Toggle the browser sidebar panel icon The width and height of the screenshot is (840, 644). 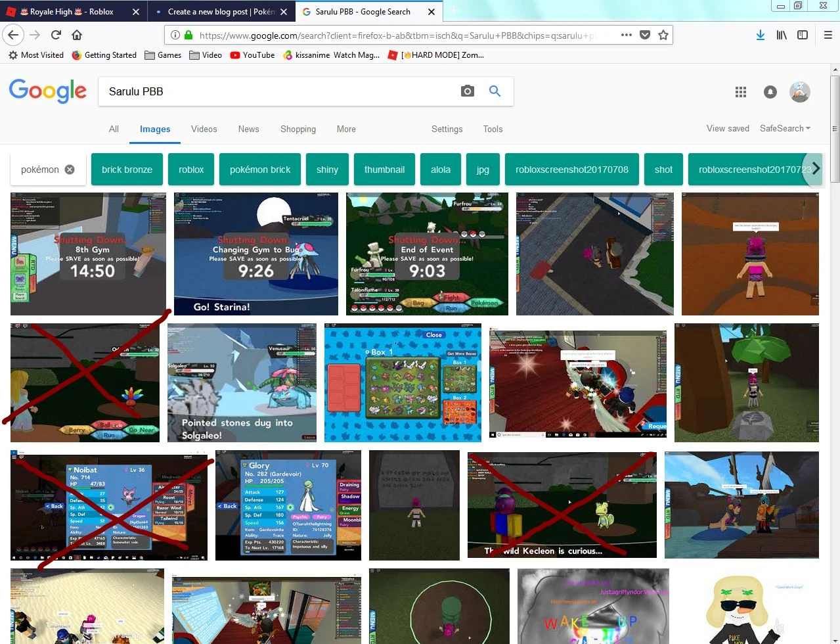(x=802, y=34)
